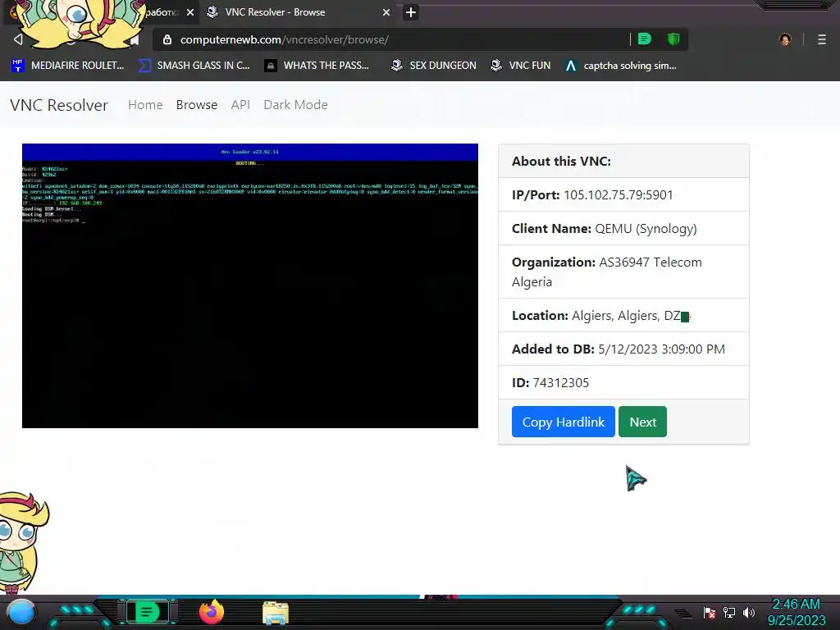Viewport: 840px width, 630px height.
Task: Open the browser hamburger menu
Action: tap(822, 39)
